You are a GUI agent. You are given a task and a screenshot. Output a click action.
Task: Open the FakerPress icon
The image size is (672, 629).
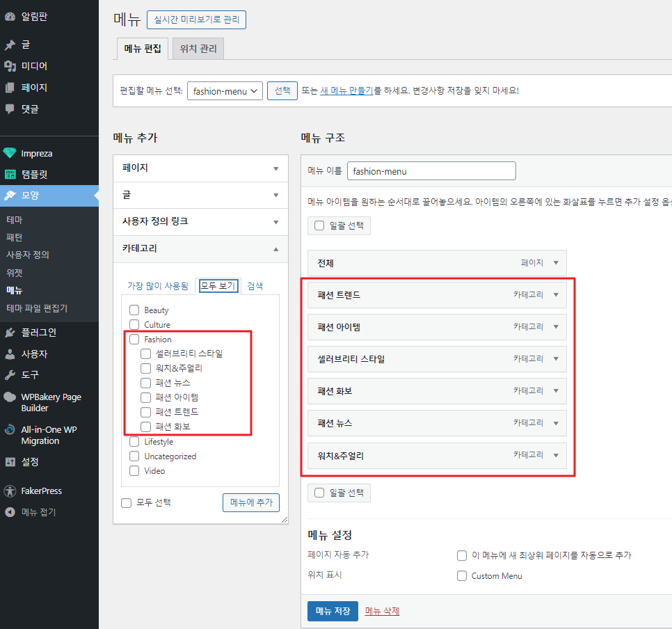coord(10,491)
